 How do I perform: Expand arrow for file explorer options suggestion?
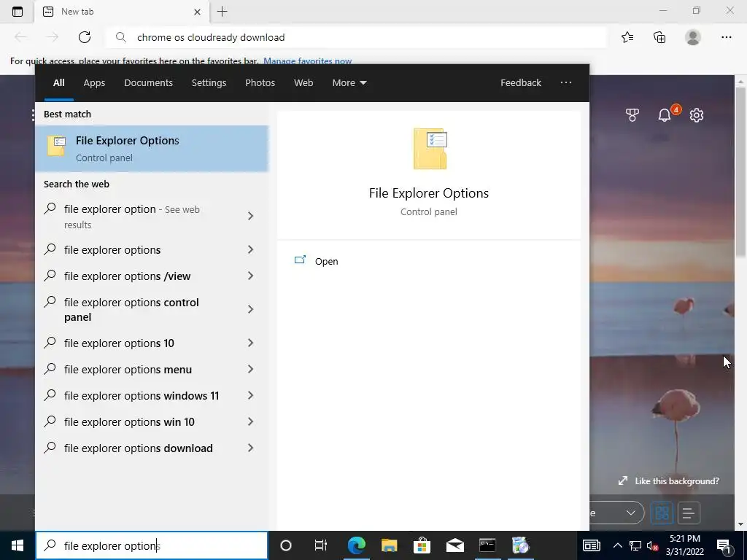coord(251,249)
